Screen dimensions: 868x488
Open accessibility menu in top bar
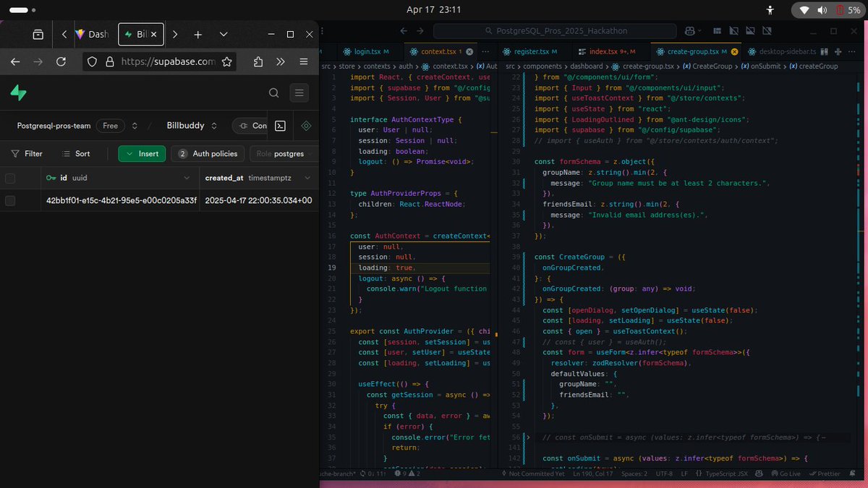click(771, 10)
